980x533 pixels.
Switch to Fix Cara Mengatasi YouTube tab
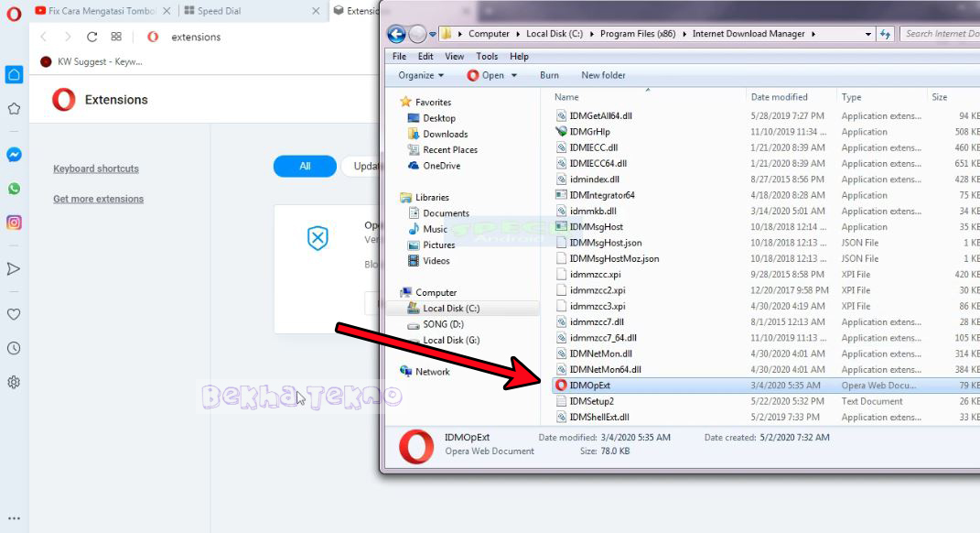click(102, 11)
